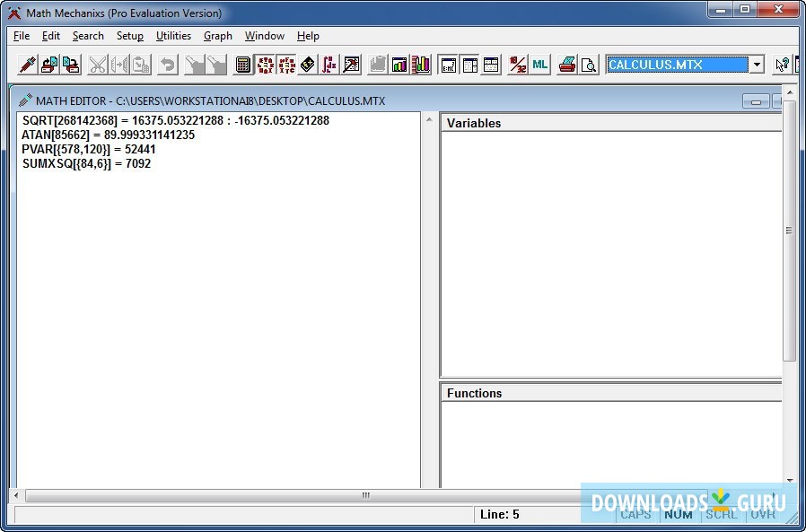Open the integral calculus tool icon
Image resolution: width=806 pixels, height=532 pixels.
[x=329, y=65]
